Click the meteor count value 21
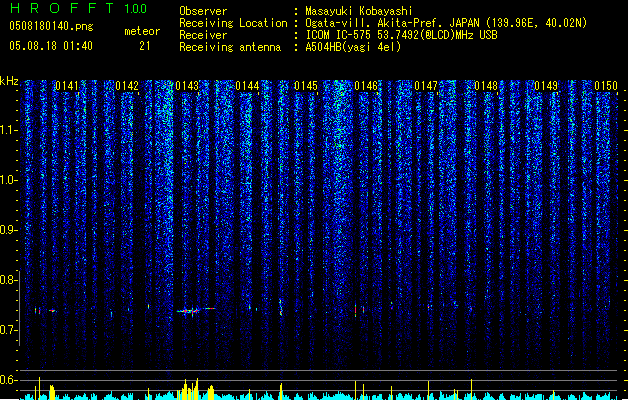 (145, 46)
